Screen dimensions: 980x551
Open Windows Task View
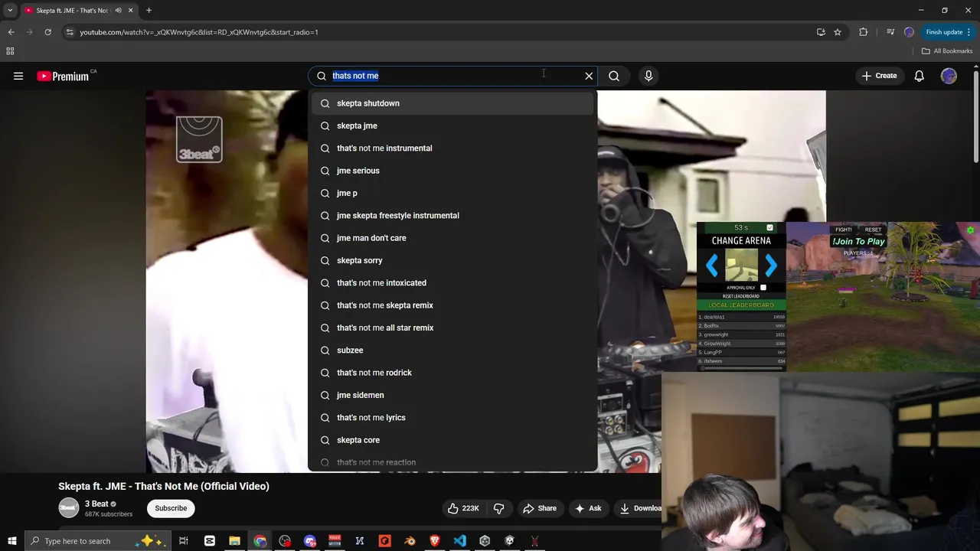tap(184, 541)
